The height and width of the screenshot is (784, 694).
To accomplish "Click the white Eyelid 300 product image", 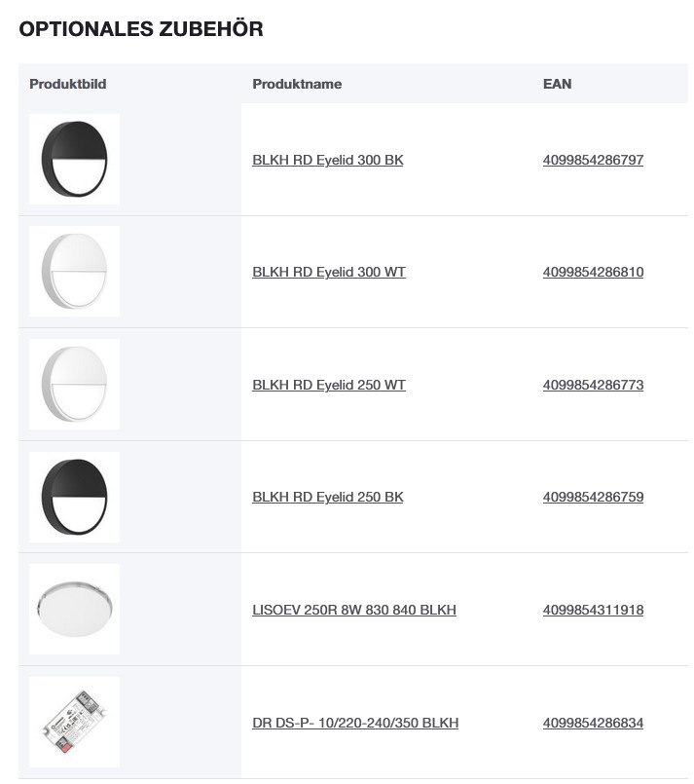I will click(x=74, y=272).
